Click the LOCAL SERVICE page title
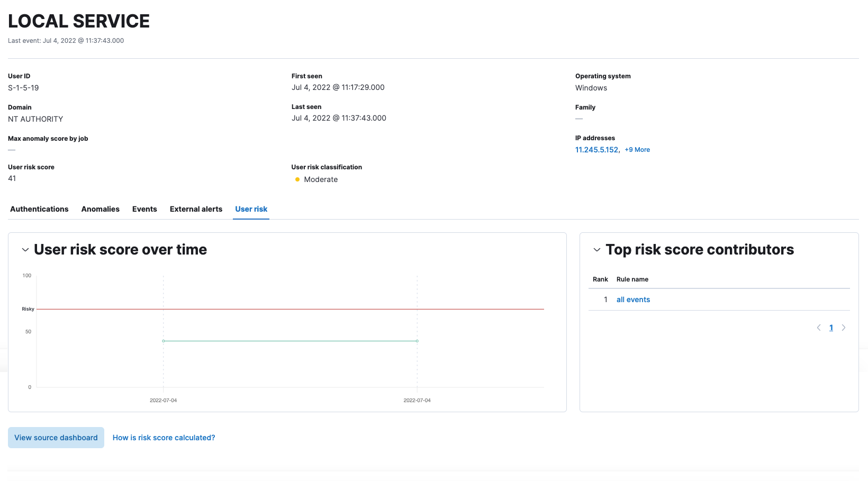The width and height of the screenshot is (868, 481). [78, 21]
